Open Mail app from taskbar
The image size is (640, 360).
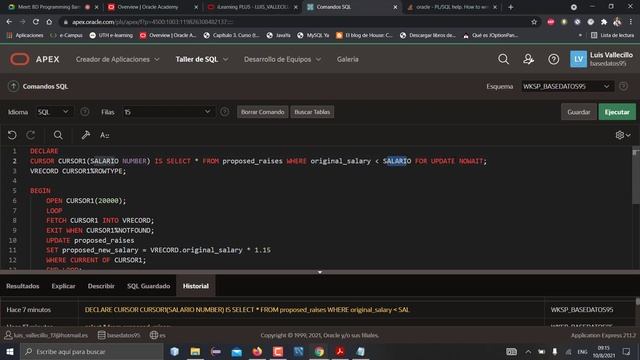point(237,351)
